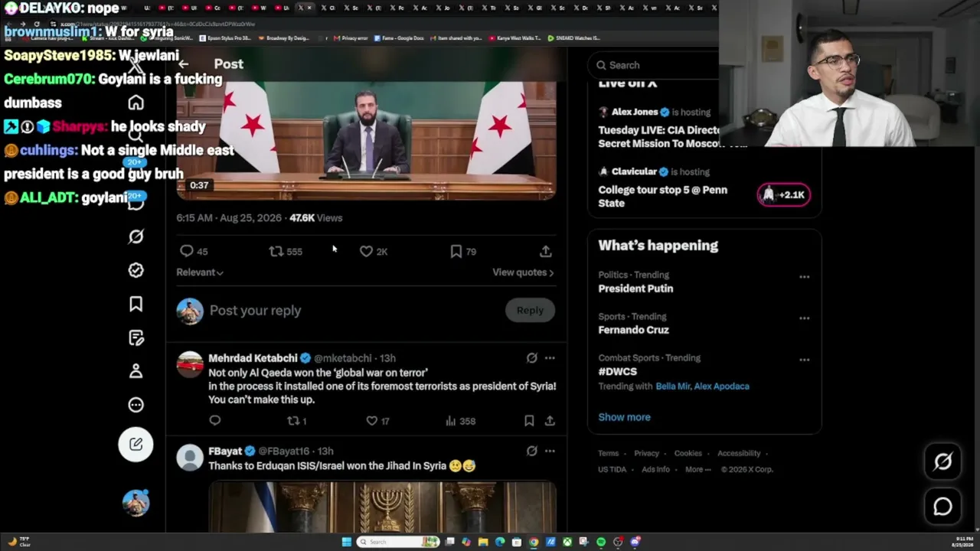Open FBayat's profile name
This screenshot has width=980, height=551.
[x=225, y=452]
